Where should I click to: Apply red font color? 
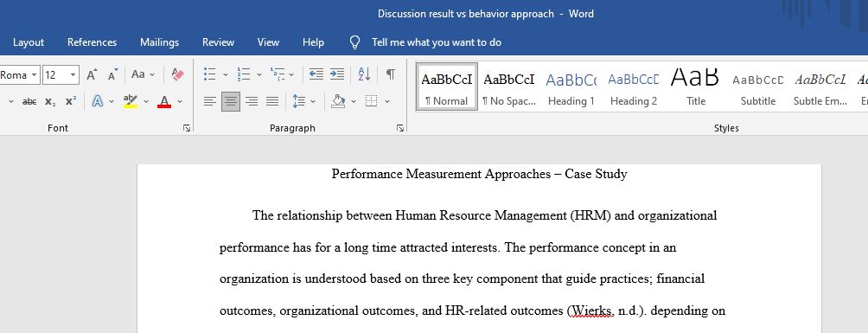pyautogui.click(x=164, y=101)
